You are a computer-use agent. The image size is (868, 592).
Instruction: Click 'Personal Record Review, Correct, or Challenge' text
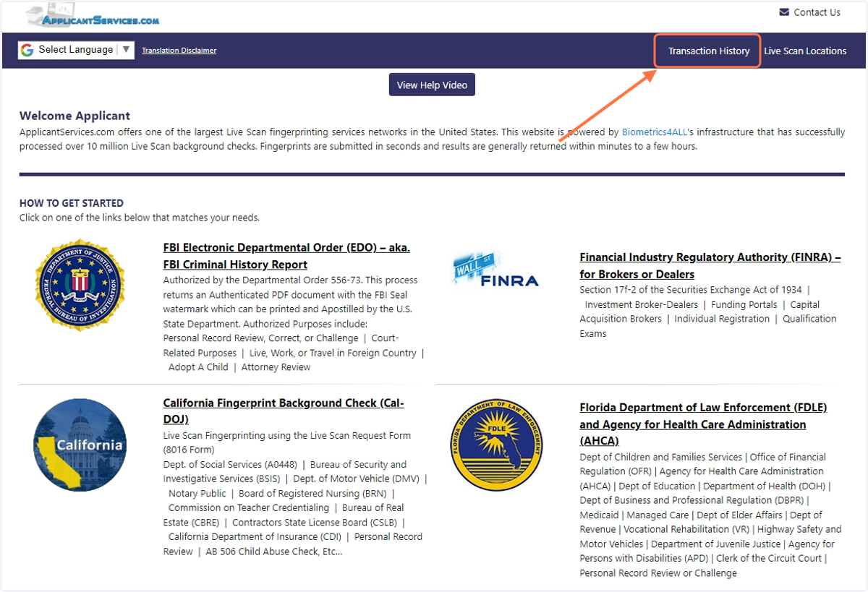[x=261, y=338]
